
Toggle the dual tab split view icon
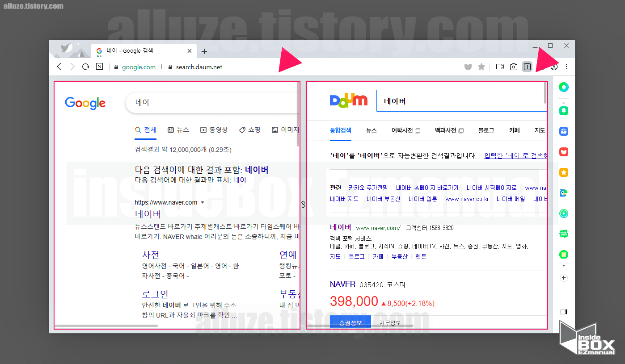point(527,67)
